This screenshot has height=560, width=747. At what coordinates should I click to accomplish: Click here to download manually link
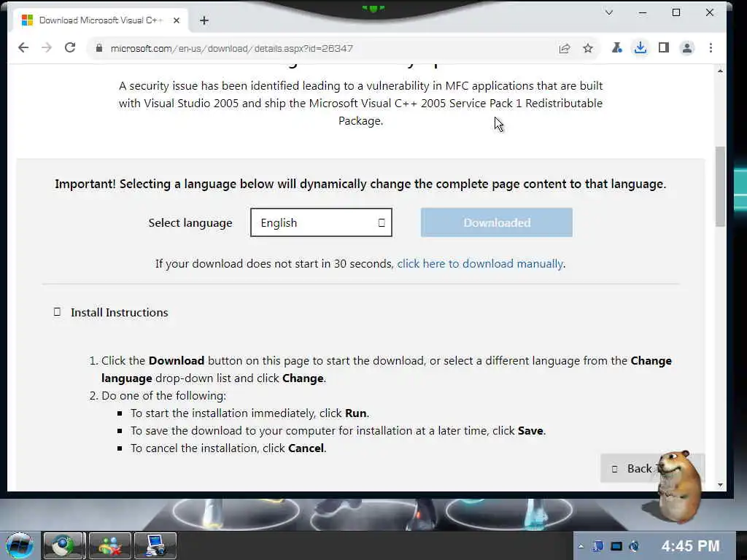tap(480, 264)
